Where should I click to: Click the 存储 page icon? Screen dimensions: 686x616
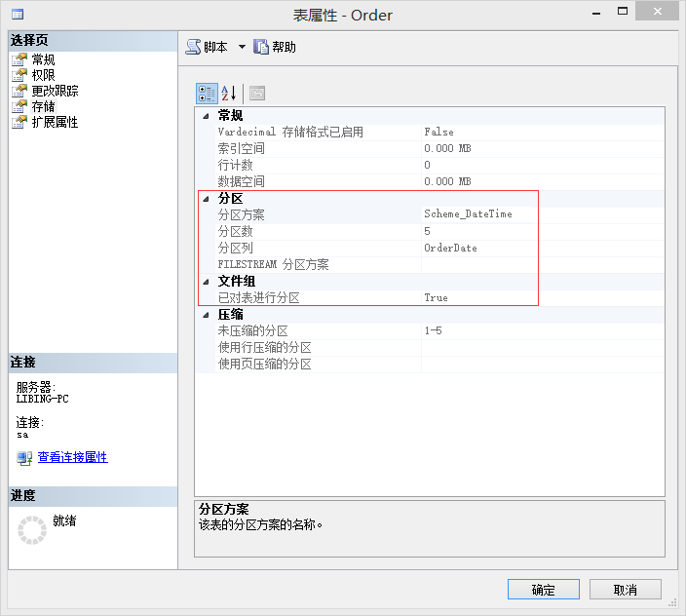pyautogui.click(x=19, y=106)
